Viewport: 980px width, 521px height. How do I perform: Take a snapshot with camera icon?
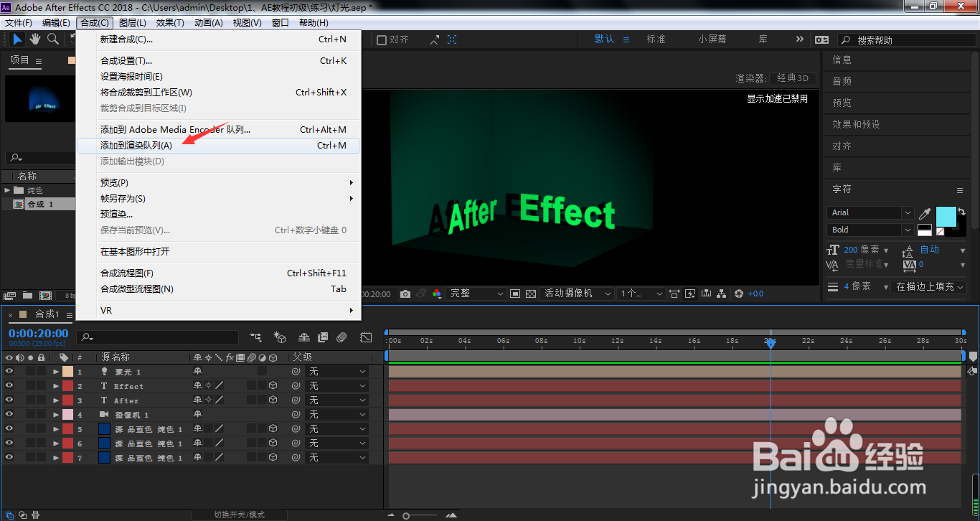coord(405,294)
